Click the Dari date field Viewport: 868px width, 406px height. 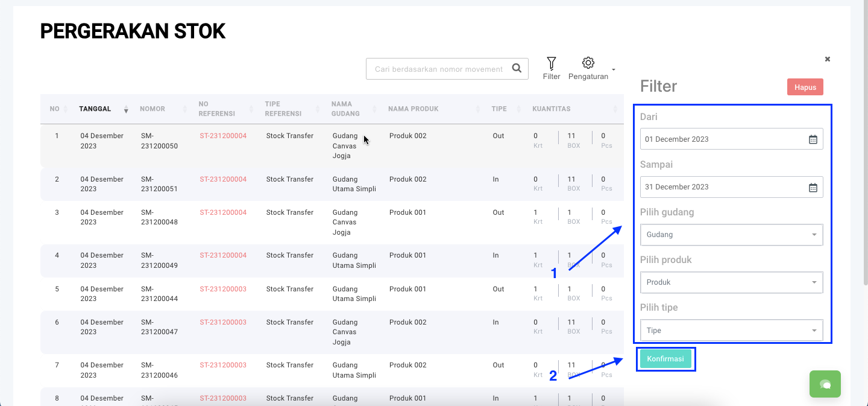pos(723,139)
